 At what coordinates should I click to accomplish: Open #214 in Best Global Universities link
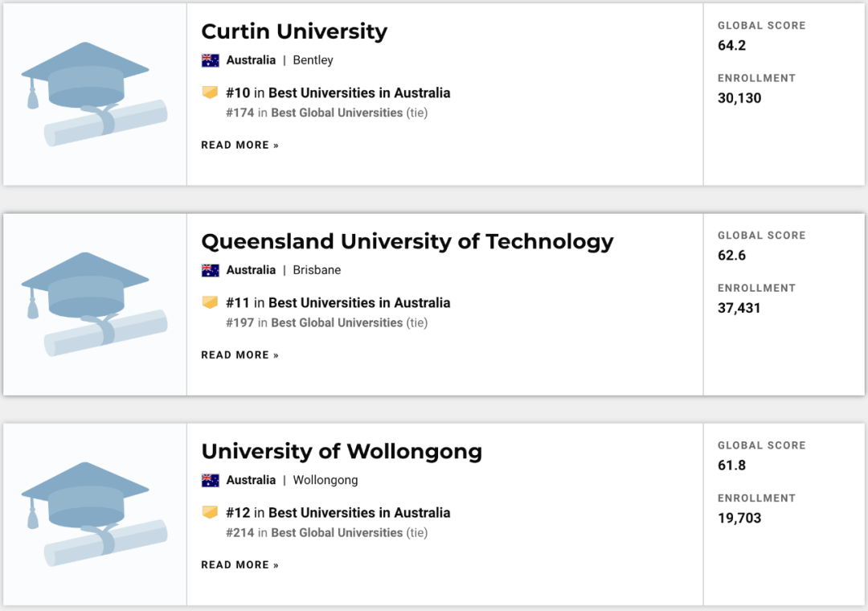[x=315, y=532]
